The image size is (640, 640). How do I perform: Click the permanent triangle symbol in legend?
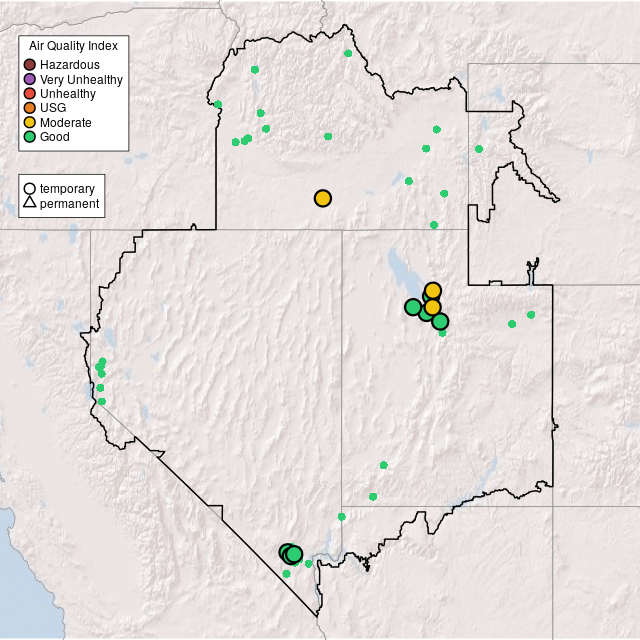click(30, 204)
